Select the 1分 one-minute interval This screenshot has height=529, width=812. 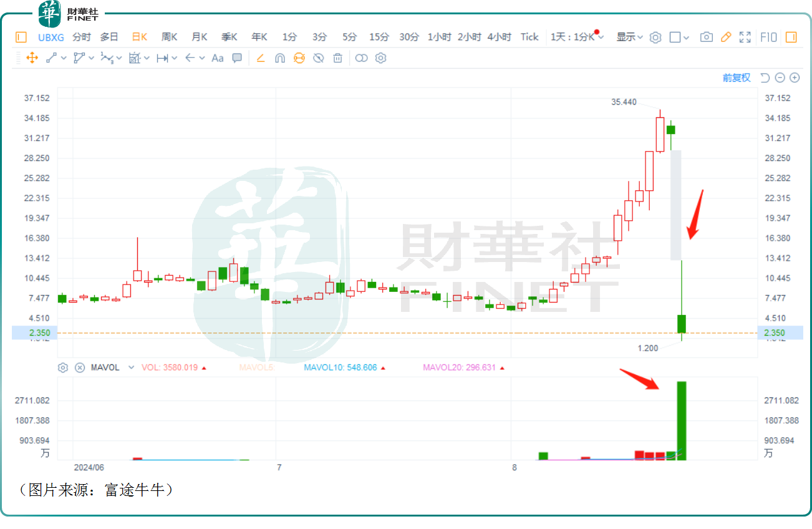pos(289,37)
